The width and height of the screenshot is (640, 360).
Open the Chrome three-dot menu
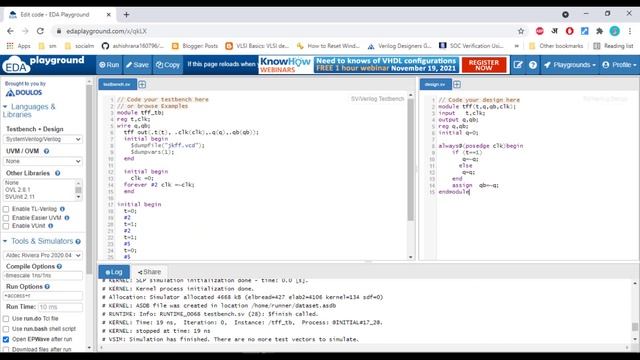tap(630, 31)
